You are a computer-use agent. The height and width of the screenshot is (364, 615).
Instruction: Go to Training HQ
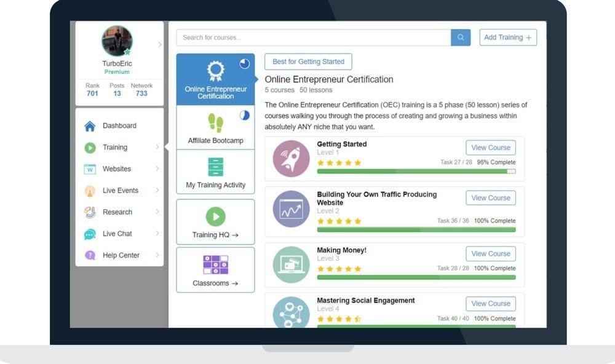(215, 222)
